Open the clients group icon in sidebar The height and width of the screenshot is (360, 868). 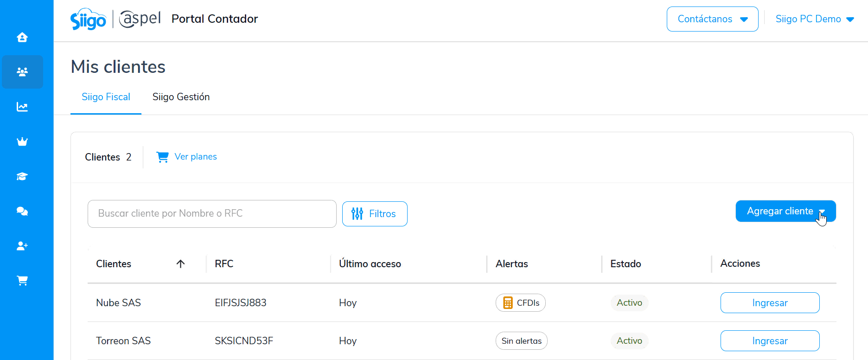point(22,72)
